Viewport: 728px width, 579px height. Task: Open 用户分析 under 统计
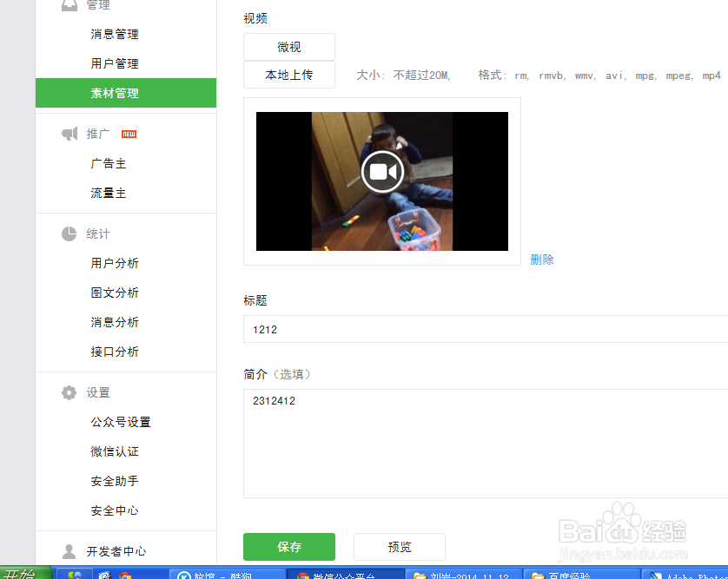pyautogui.click(x=115, y=263)
